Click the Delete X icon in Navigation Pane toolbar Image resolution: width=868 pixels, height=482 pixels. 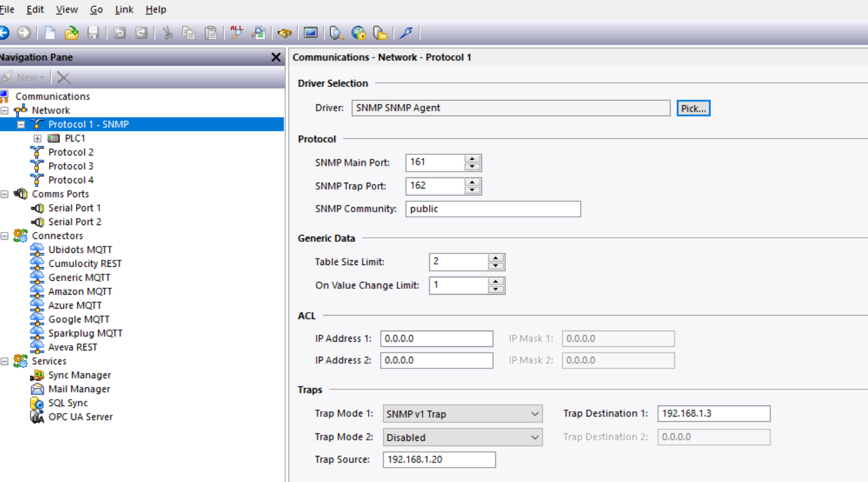tap(64, 77)
